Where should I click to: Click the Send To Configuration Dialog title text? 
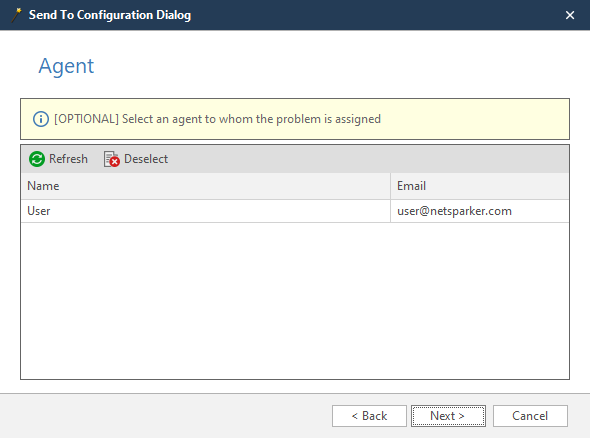(x=110, y=15)
